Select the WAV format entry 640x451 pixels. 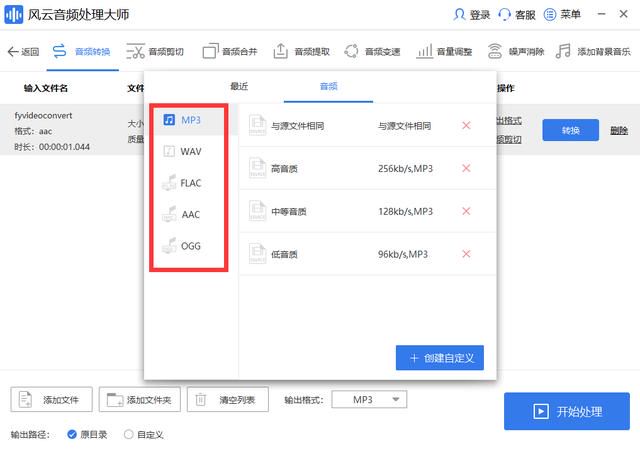tap(189, 151)
